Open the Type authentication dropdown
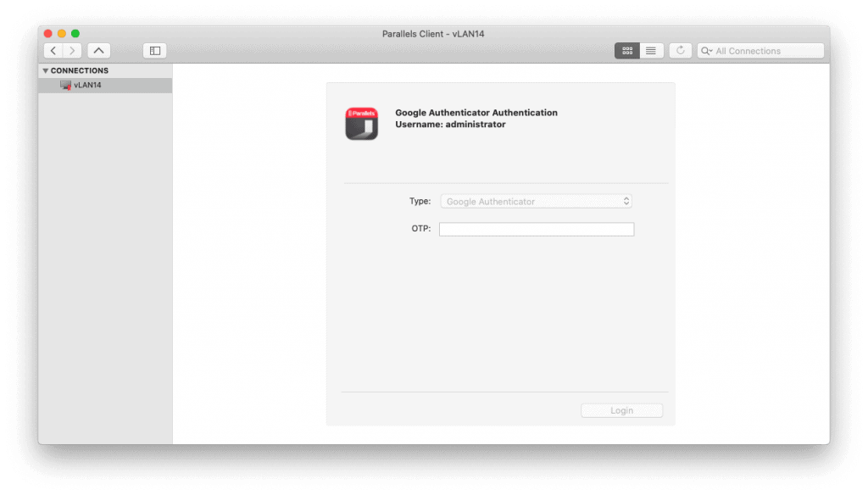 (x=536, y=201)
